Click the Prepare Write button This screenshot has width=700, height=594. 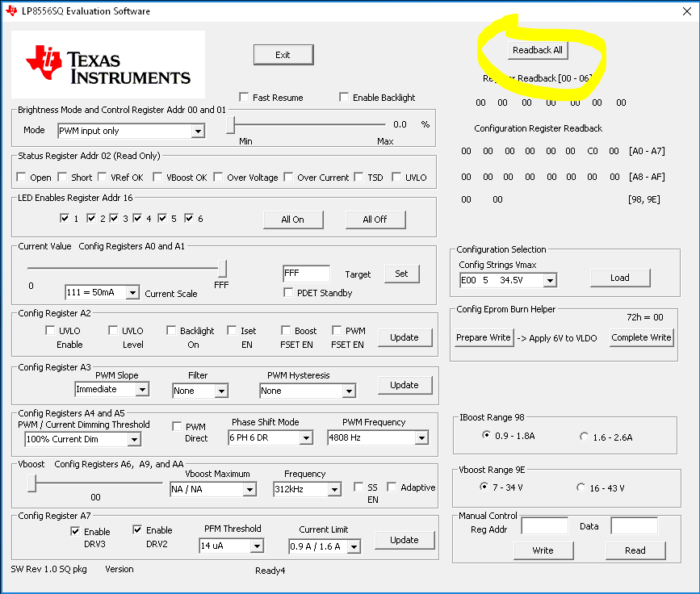tap(484, 338)
